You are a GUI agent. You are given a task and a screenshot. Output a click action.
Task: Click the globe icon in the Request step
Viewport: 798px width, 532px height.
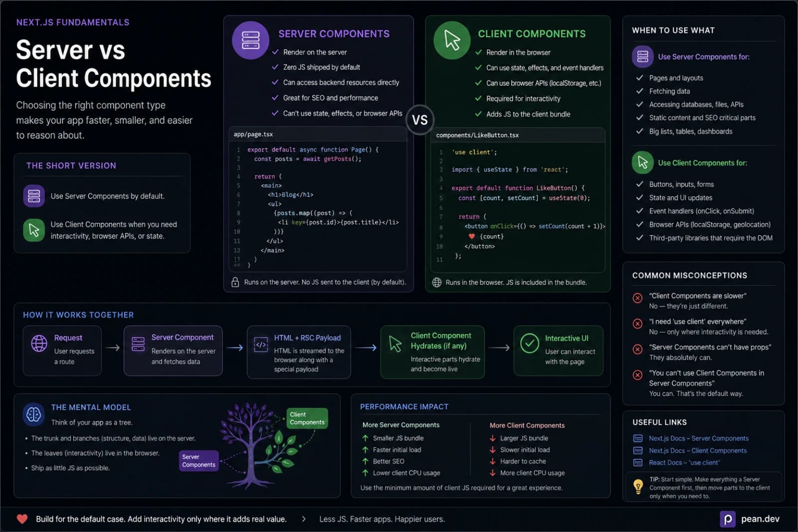click(x=39, y=343)
